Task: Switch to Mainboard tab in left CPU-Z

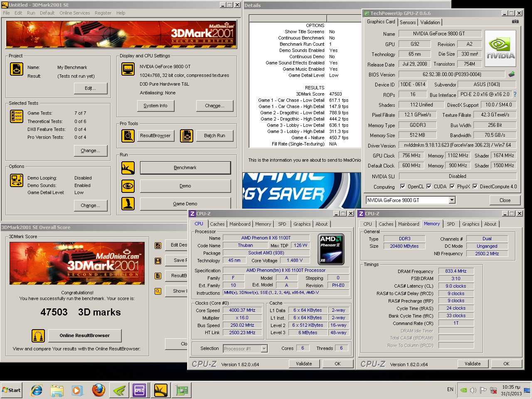Action: click(x=240, y=224)
